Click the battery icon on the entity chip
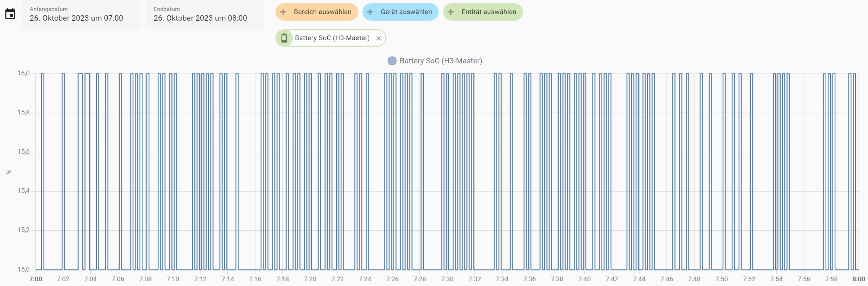Screen dimensions: 868x286 [x=285, y=38]
